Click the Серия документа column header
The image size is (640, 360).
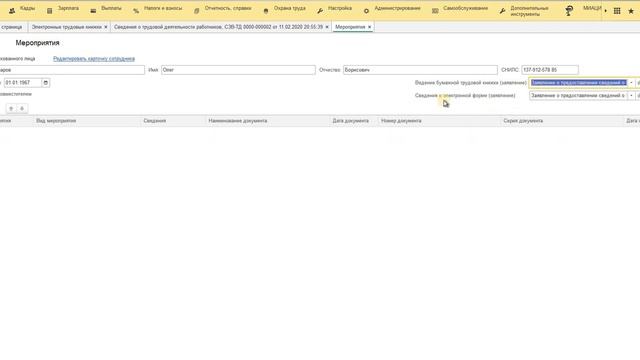523,121
